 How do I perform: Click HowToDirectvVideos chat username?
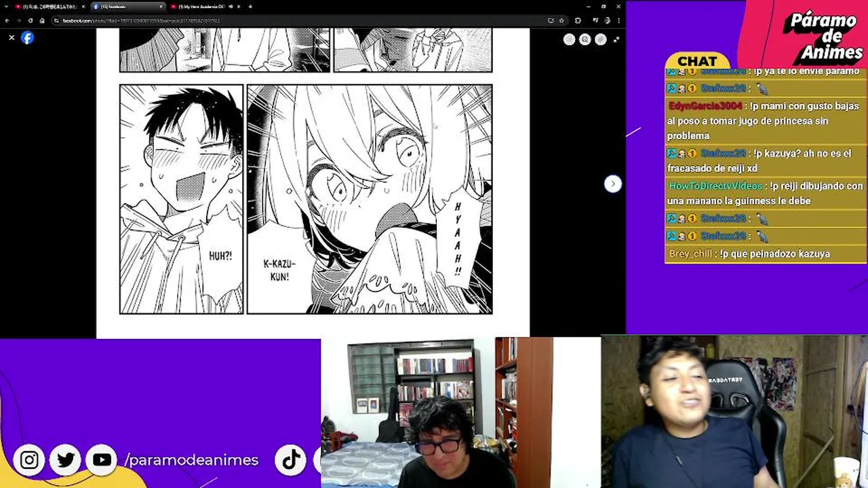716,186
